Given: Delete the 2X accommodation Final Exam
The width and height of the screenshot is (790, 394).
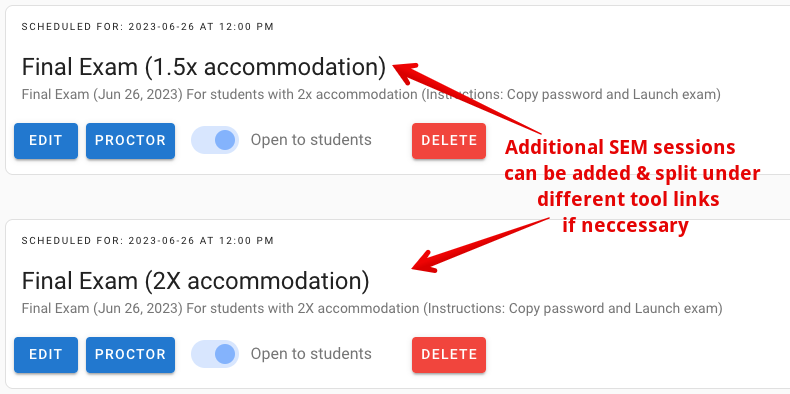Looking at the screenshot, I should point(449,355).
